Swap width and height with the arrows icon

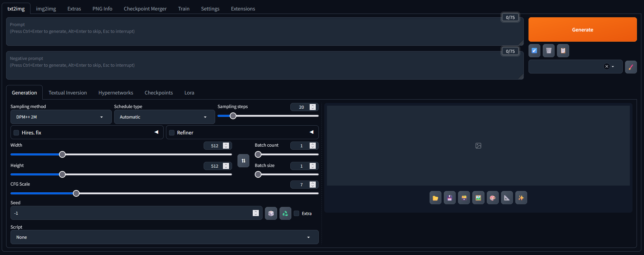point(243,161)
